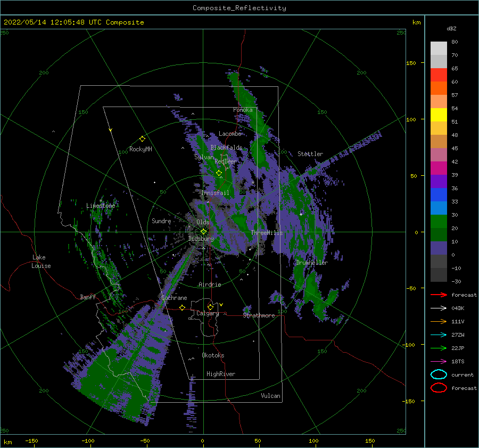
Task: Click the HighRiver town label
Action: click(x=221, y=374)
